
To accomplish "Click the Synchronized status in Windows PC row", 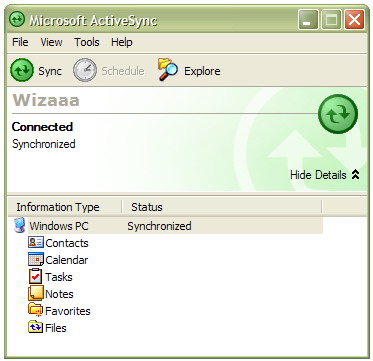I will click(x=159, y=226).
